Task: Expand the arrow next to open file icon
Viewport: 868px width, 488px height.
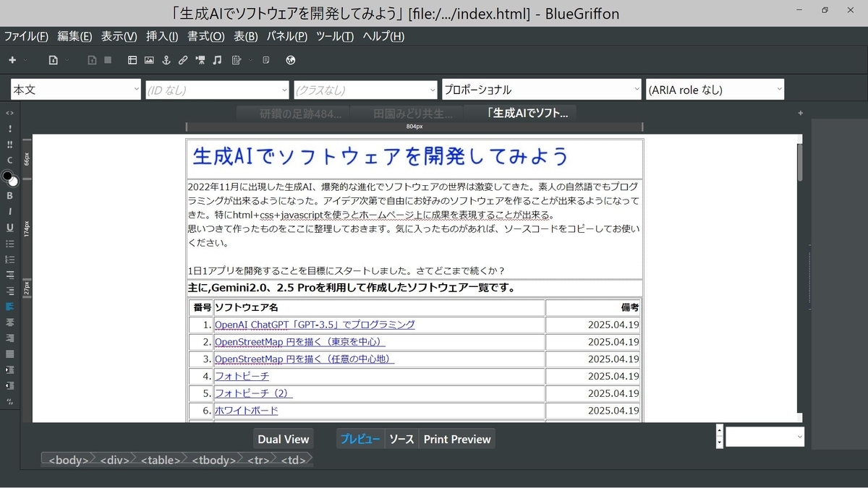Action: pyautogui.click(x=67, y=60)
